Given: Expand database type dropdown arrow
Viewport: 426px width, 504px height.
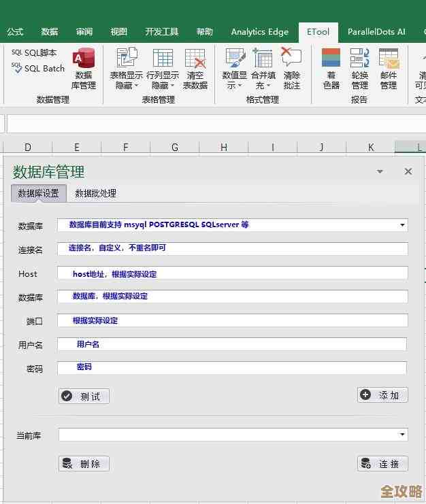Looking at the screenshot, I should pyautogui.click(x=402, y=225).
